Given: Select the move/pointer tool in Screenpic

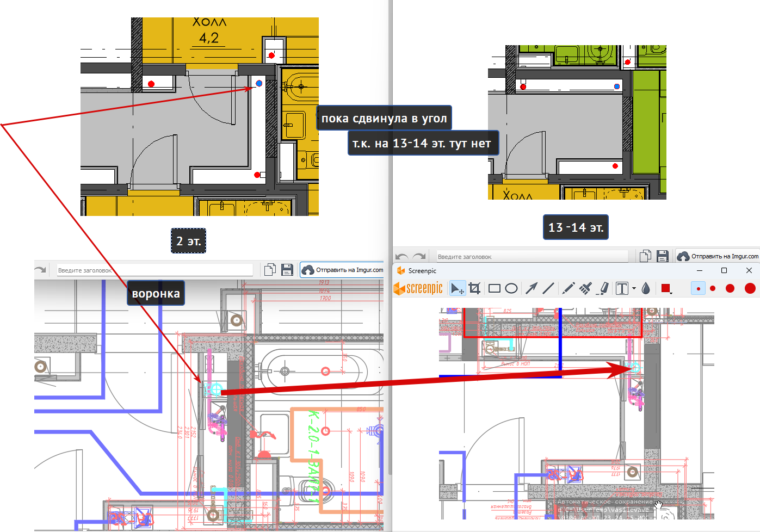Looking at the screenshot, I should pos(458,288).
